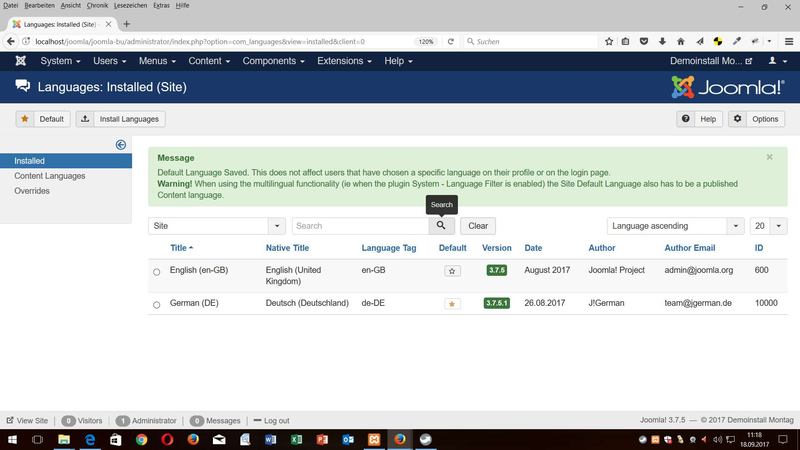
Task: Close the Languages: Installed tab
Action: pyautogui.click(x=108, y=24)
